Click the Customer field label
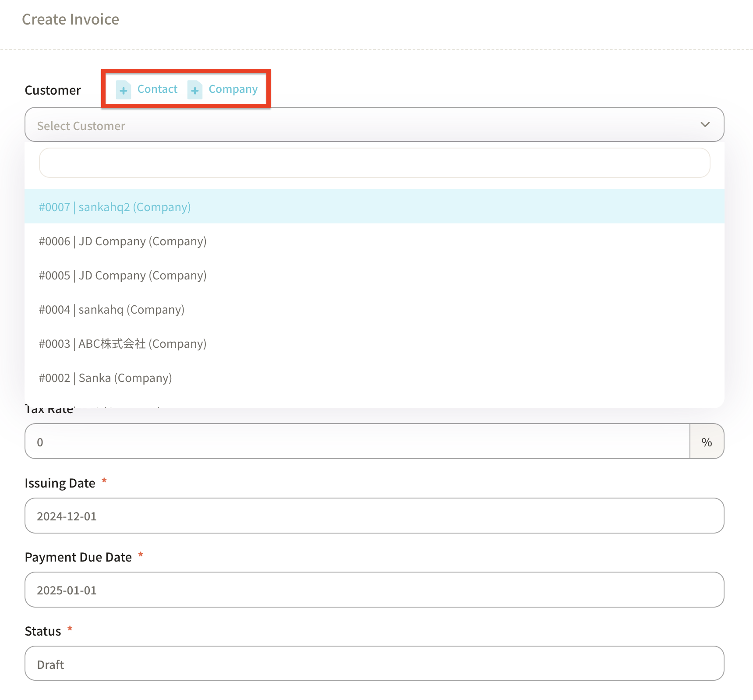Viewport: 753px width, 700px height. pyautogui.click(x=53, y=90)
